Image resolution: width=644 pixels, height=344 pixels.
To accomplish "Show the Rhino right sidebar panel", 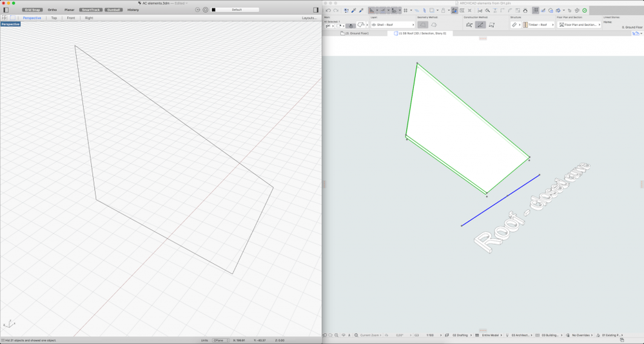I will [x=316, y=10].
